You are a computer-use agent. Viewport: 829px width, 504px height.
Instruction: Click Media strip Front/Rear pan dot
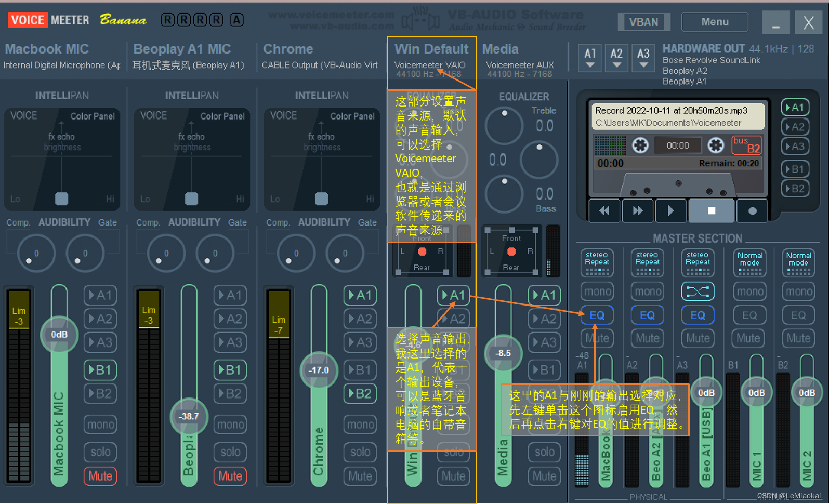[511, 252]
